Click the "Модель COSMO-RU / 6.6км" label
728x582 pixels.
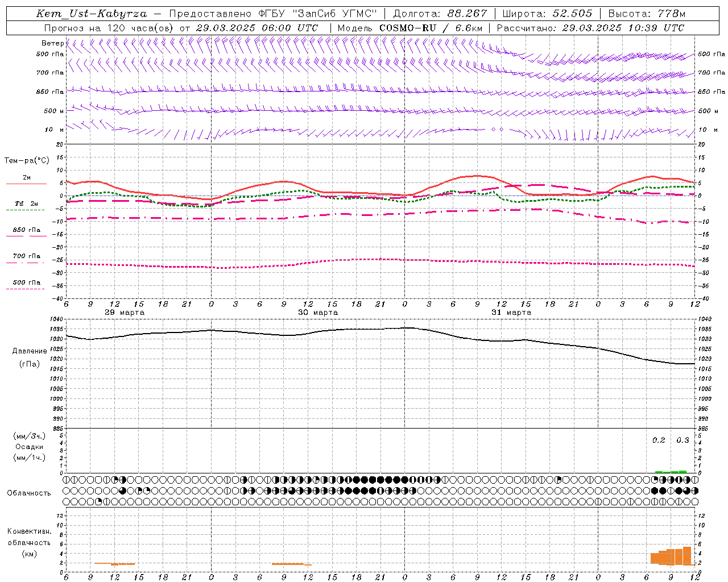tap(409, 28)
